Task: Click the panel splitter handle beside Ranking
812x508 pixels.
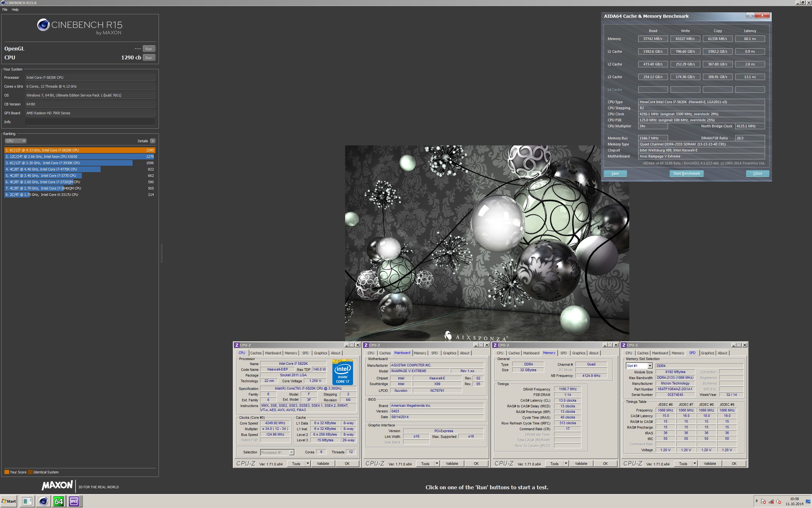Action: pyautogui.click(x=162, y=253)
